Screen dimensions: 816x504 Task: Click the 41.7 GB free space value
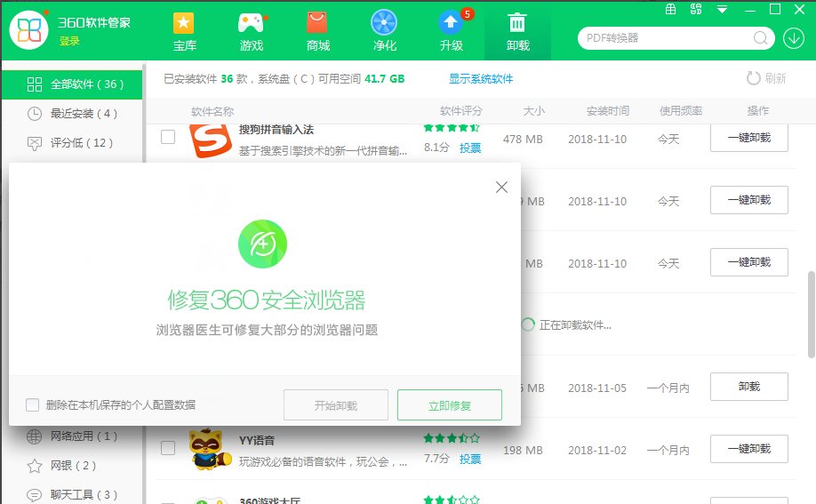pos(385,78)
